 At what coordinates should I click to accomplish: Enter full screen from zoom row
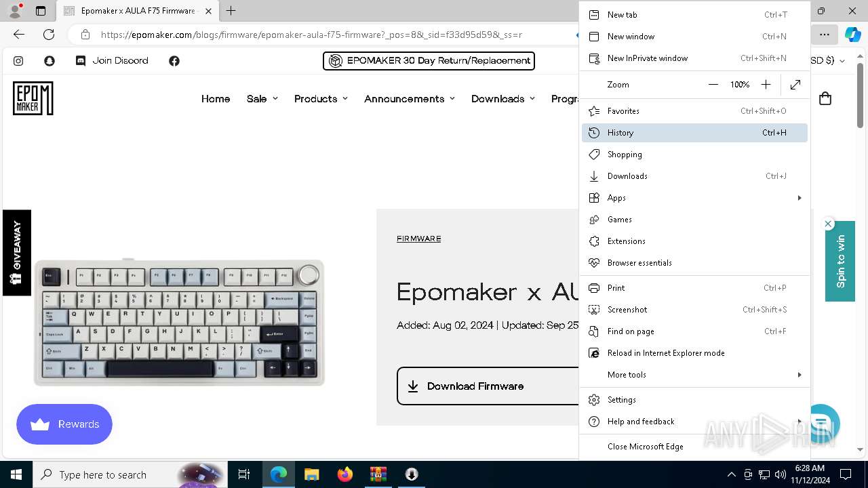795,85
